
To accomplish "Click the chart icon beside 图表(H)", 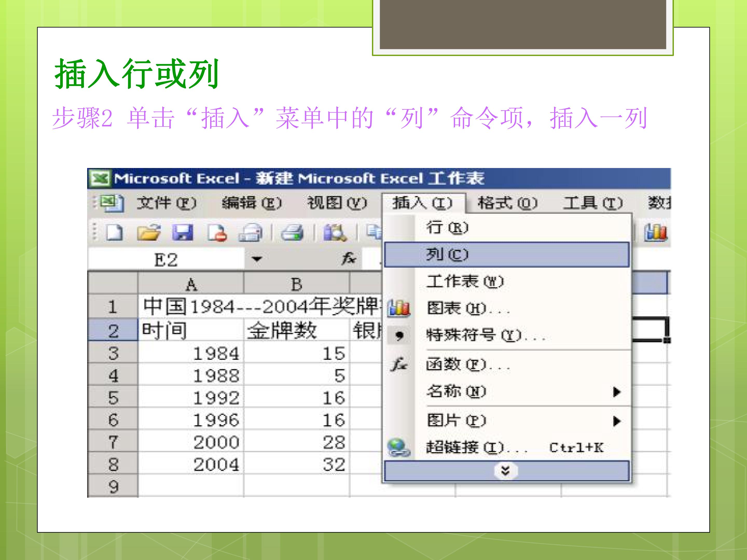I will [399, 308].
